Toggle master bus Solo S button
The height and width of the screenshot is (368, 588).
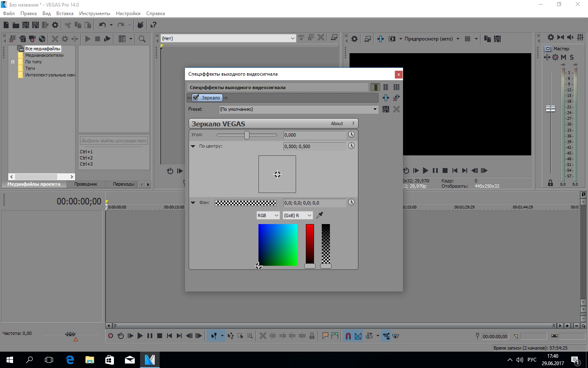click(572, 57)
